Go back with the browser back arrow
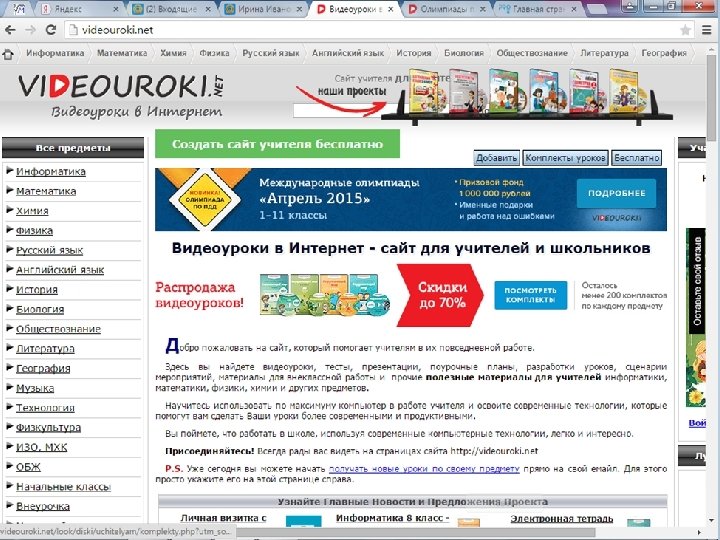This screenshot has width=720, height=540. (10, 30)
